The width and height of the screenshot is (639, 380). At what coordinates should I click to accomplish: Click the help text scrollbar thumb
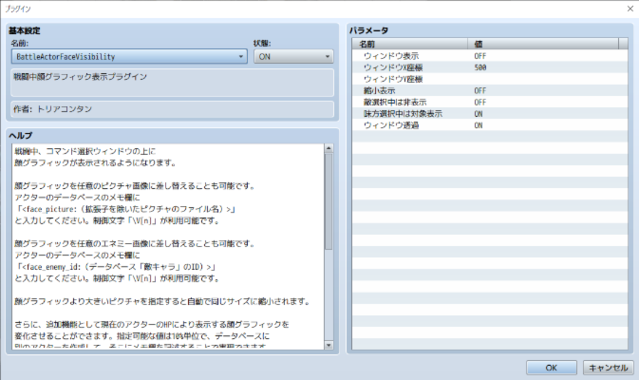(329, 201)
